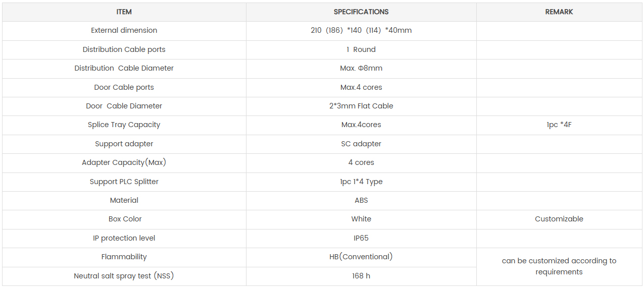Viewport: 644px width, 289px height.
Task: Click the 1pc *4F remark cell
Action: tap(559, 125)
